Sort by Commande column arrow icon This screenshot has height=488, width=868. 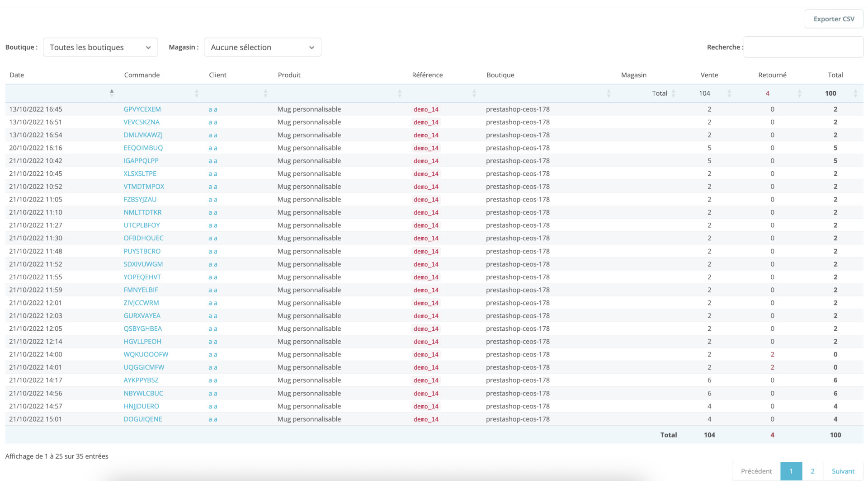click(x=196, y=93)
